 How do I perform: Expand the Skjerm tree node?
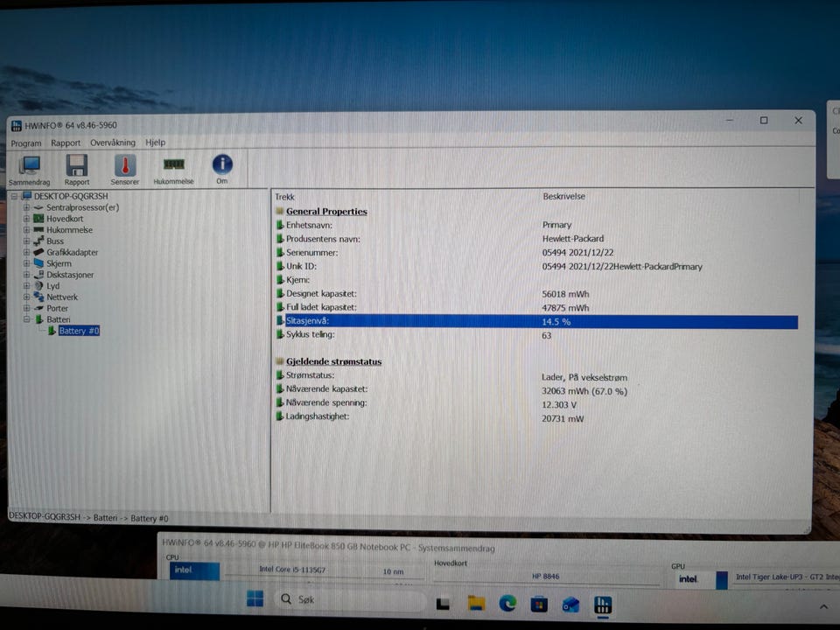pos(25,263)
